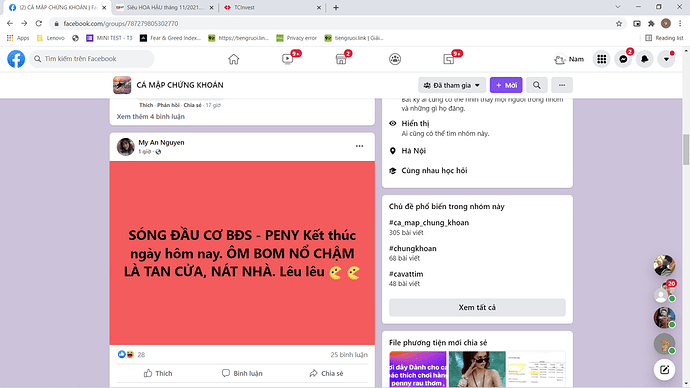
Task: Open tab search chevron in title bar
Action: [x=618, y=7]
